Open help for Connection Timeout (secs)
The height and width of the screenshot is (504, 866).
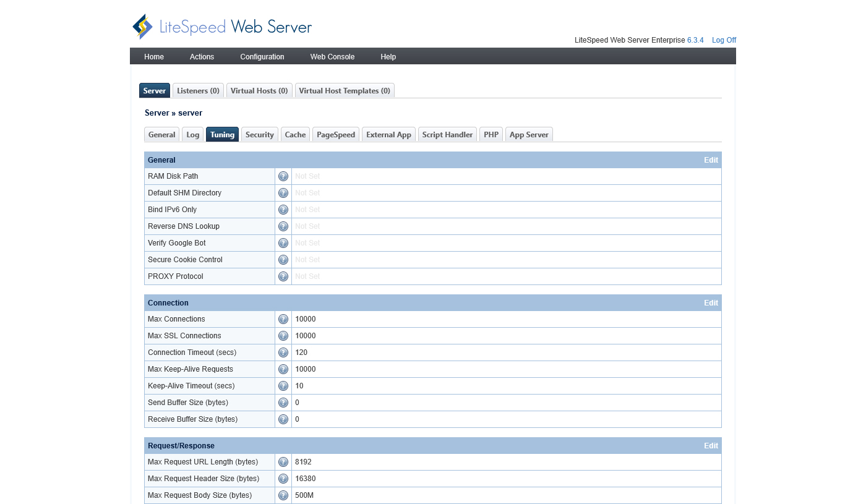click(x=283, y=352)
